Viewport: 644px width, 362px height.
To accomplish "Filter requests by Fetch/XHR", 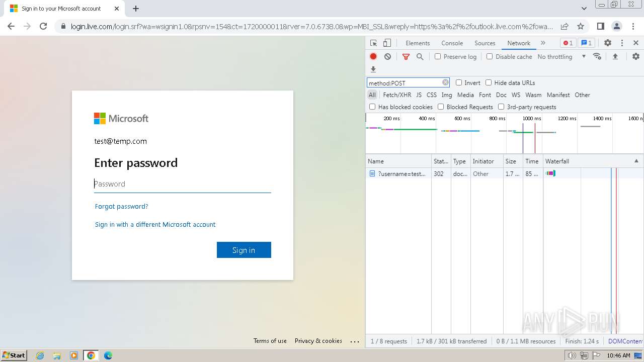I will pyautogui.click(x=397, y=95).
